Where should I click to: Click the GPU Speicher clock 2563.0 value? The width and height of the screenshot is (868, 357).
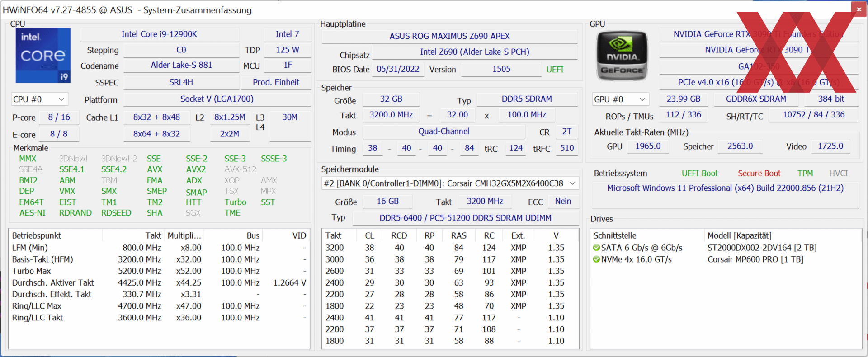[740, 146]
